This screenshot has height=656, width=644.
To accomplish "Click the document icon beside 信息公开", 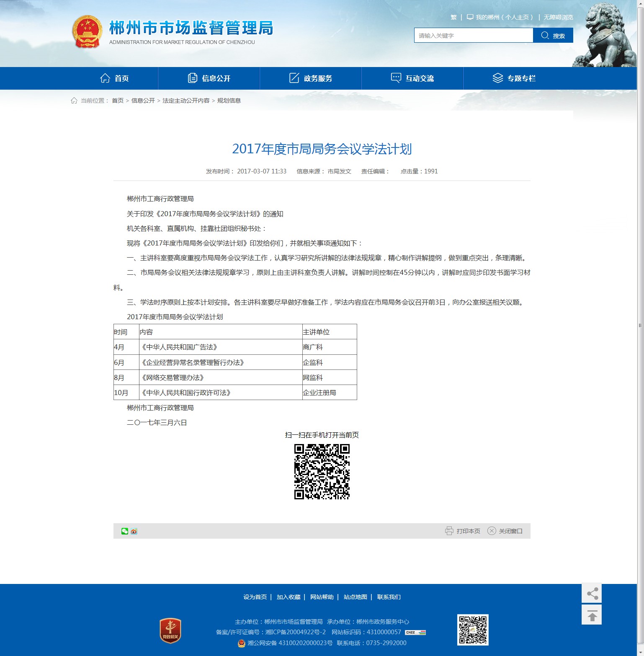I will pyautogui.click(x=193, y=78).
